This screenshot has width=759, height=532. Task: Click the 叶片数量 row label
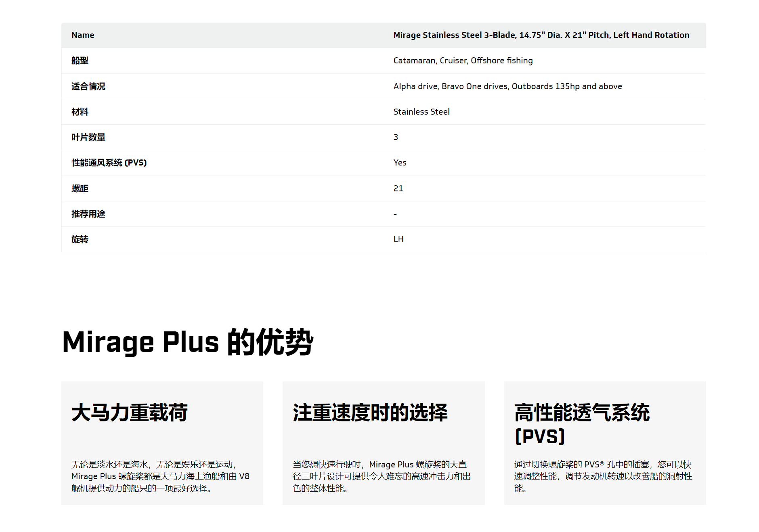tap(88, 137)
